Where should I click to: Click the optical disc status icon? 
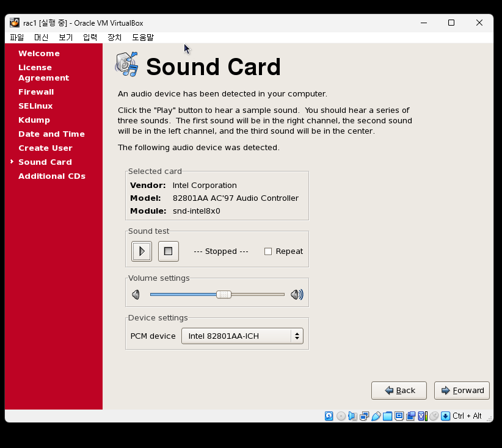(341, 416)
